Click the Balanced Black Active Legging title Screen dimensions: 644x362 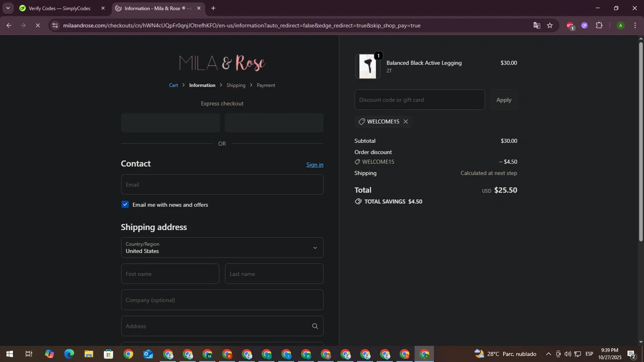click(424, 63)
